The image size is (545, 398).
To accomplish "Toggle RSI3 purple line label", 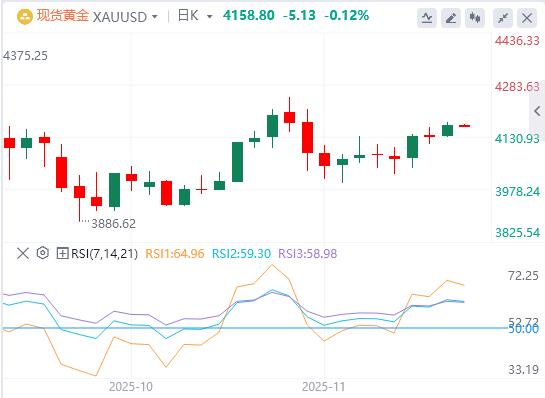I will point(308,254).
